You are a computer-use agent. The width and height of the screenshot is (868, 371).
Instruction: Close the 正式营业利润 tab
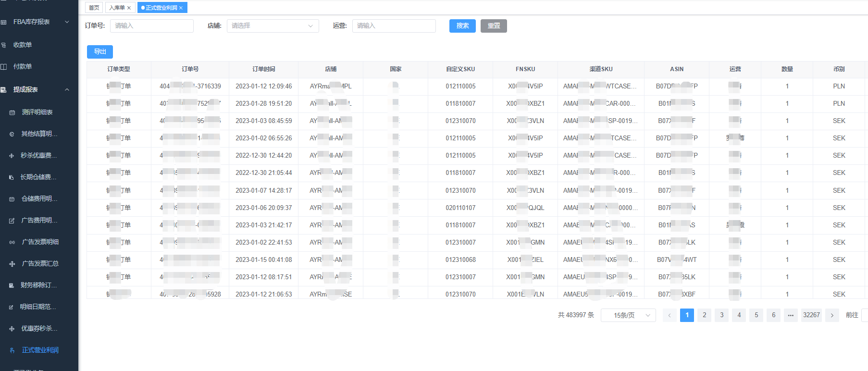pyautogui.click(x=181, y=8)
